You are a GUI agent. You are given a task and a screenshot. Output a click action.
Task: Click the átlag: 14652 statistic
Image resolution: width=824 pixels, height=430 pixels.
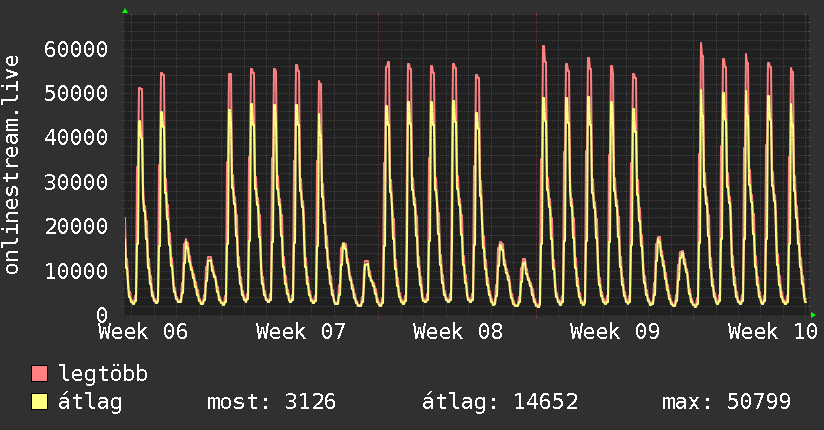(500, 402)
